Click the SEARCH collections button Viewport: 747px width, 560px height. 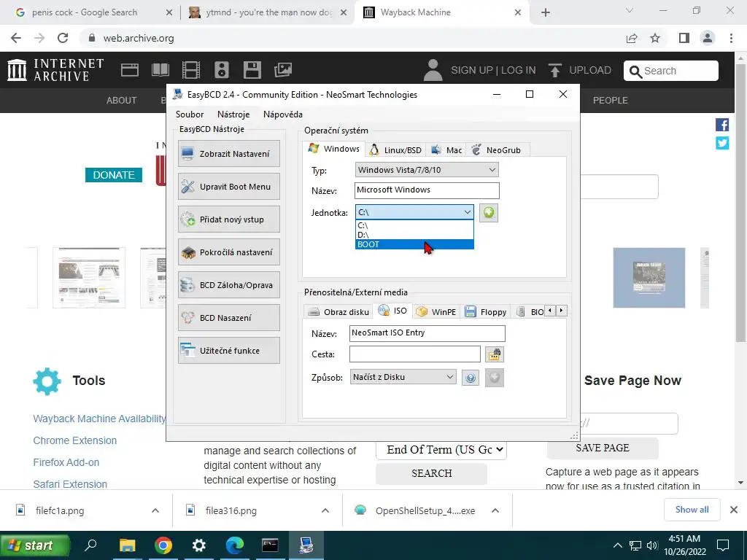pyautogui.click(x=432, y=473)
